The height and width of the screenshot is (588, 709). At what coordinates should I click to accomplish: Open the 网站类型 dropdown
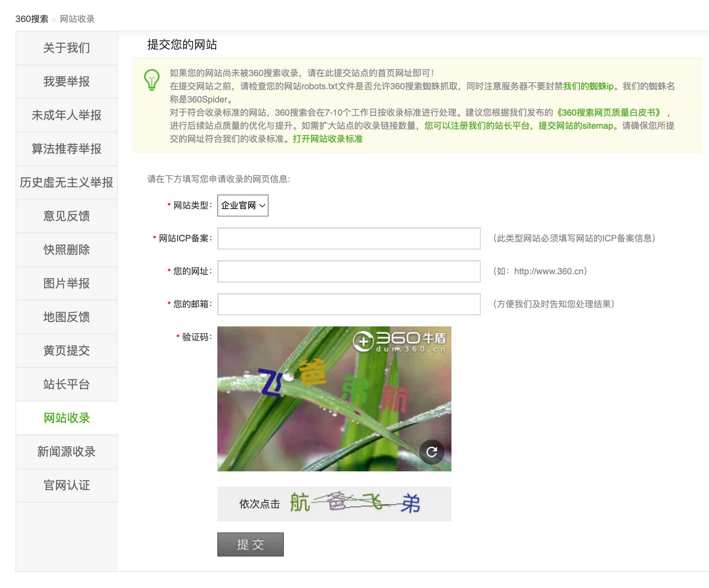(243, 206)
